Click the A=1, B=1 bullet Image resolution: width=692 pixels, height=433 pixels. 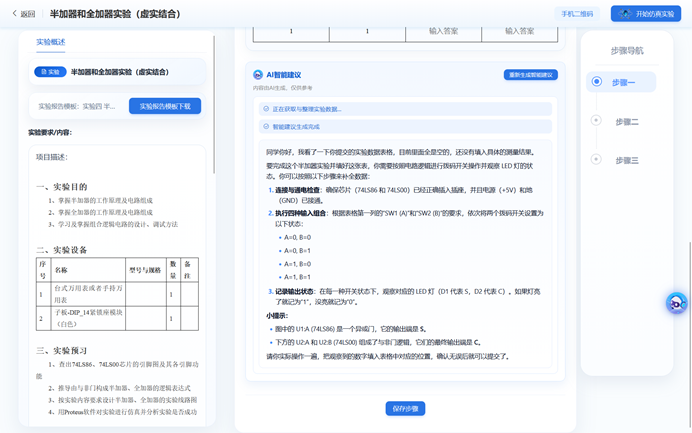click(297, 277)
